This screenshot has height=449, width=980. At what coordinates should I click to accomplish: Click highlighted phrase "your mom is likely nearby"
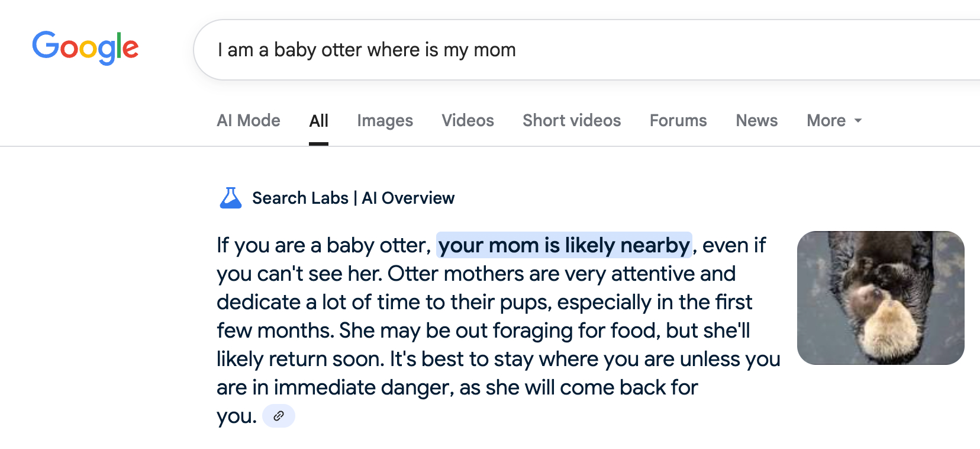[x=564, y=245]
